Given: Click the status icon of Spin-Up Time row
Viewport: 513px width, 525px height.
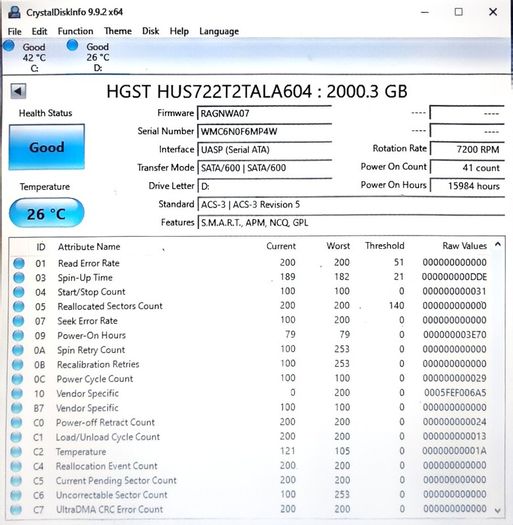Looking at the screenshot, I should (x=19, y=278).
